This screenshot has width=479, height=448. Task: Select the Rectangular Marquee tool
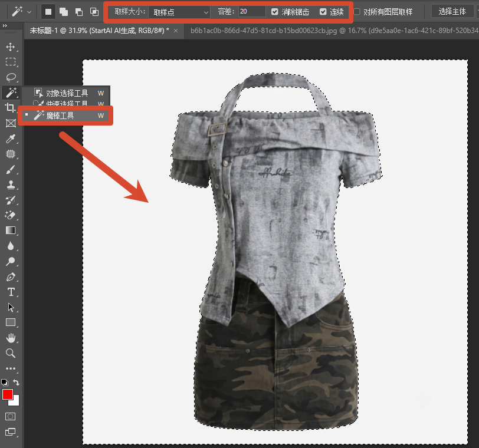(11, 62)
